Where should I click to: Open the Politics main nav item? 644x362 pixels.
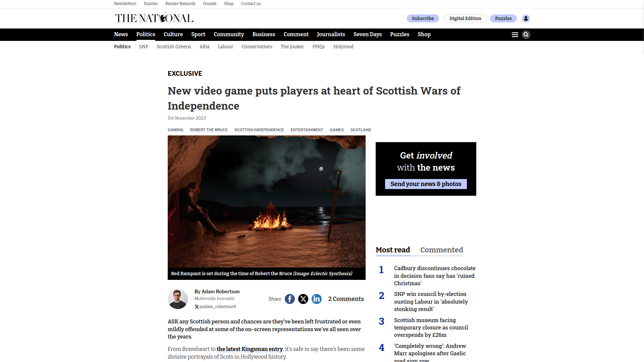pyautogui.click(x=146, y=34)
